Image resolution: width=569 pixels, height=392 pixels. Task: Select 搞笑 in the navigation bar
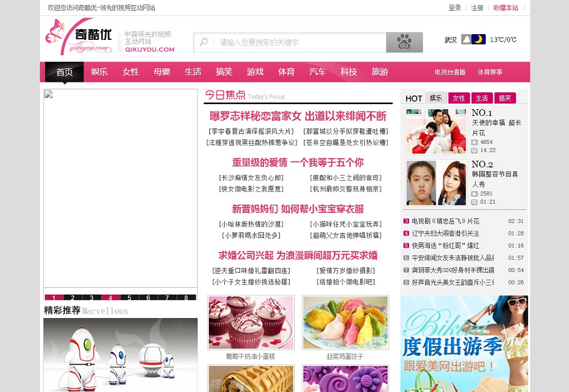click(x=224, y=72)
